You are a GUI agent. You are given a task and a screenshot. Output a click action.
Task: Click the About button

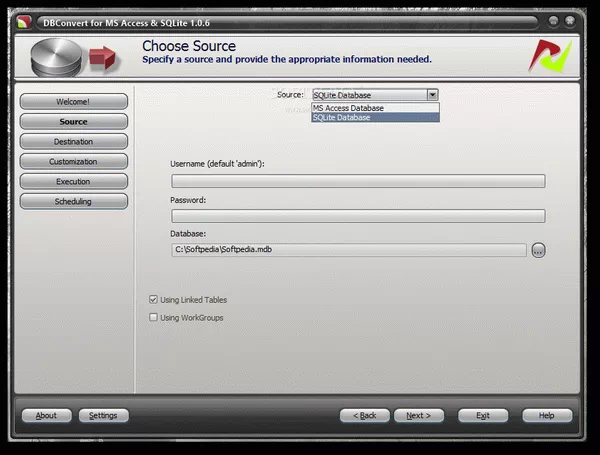coord(47,415)
